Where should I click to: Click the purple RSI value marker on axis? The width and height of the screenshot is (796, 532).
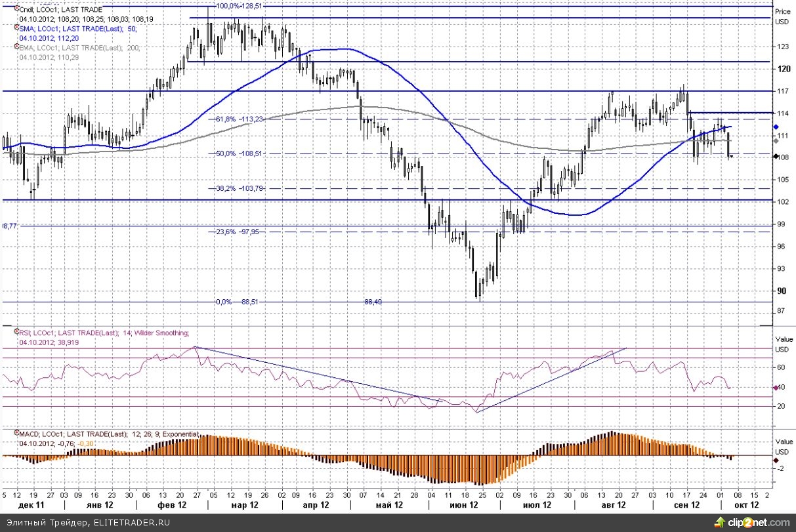tap(777, 387)
